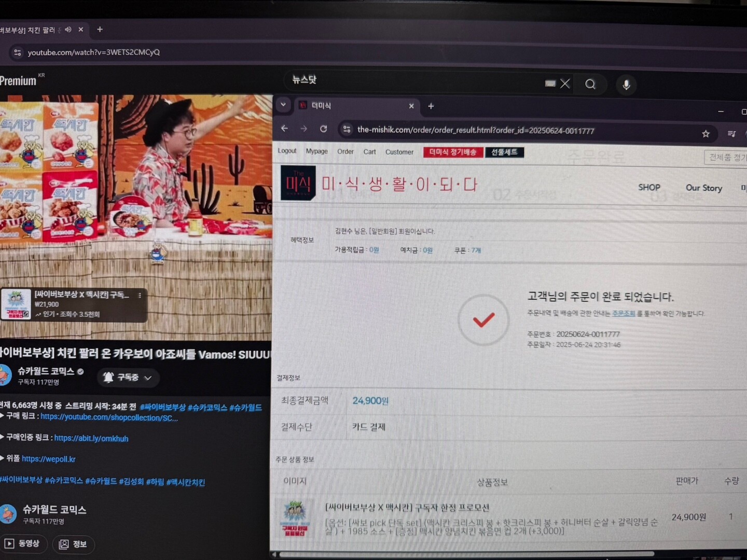Open the Our Story navigation menu
The height and width of the screenshot is (560, 747).
pyautogui.click(x=704, y=188)
